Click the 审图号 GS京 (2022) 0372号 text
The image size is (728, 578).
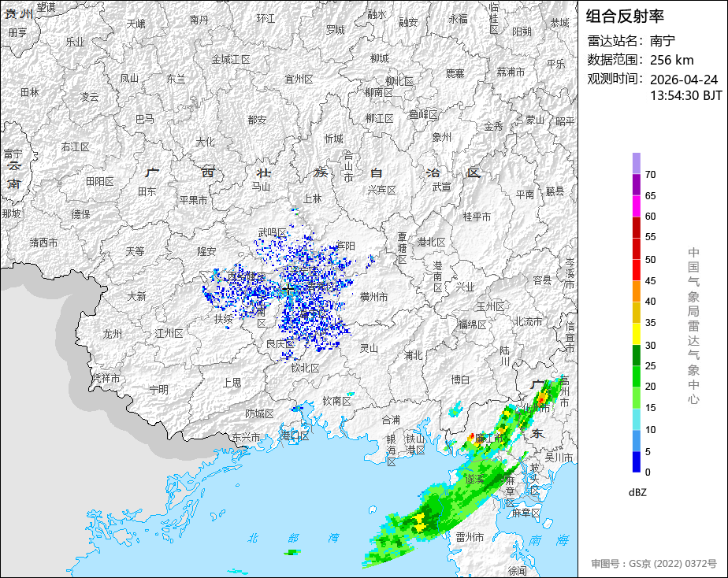pyautogui.click(x=654, y=564)
